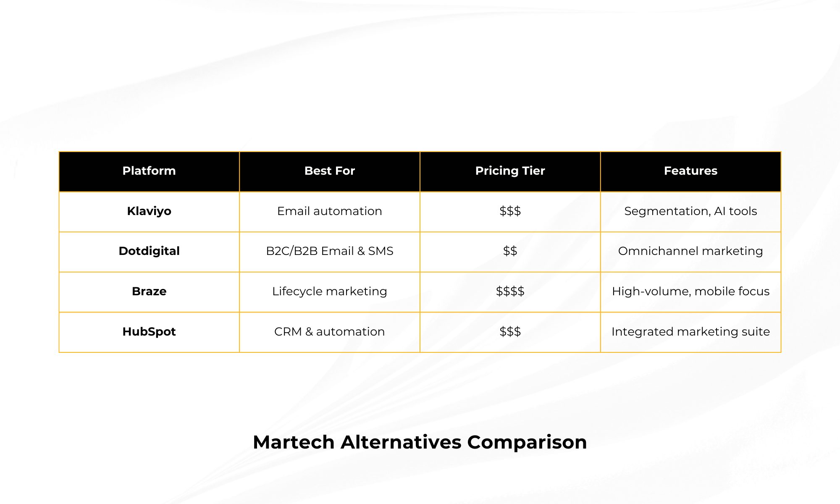Select the Lifecycle marketing cell
The height and width of the screenshot is (504, 840).
point(330,291)
